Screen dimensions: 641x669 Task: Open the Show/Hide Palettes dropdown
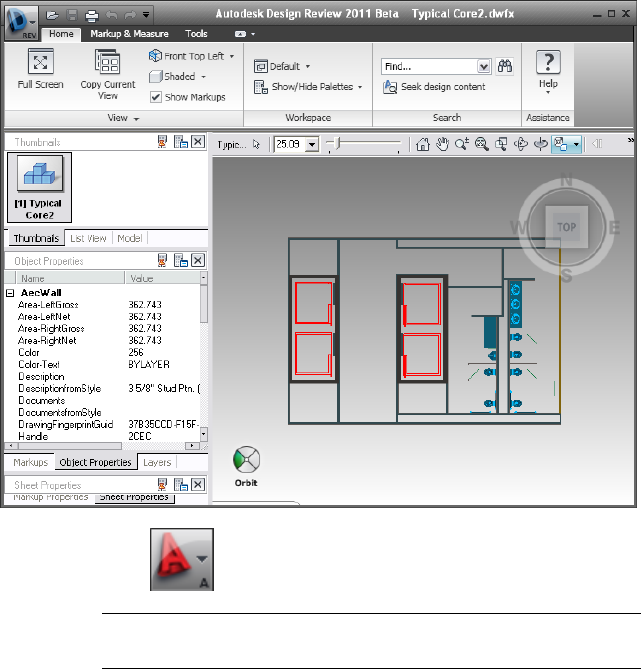(308, 87)
